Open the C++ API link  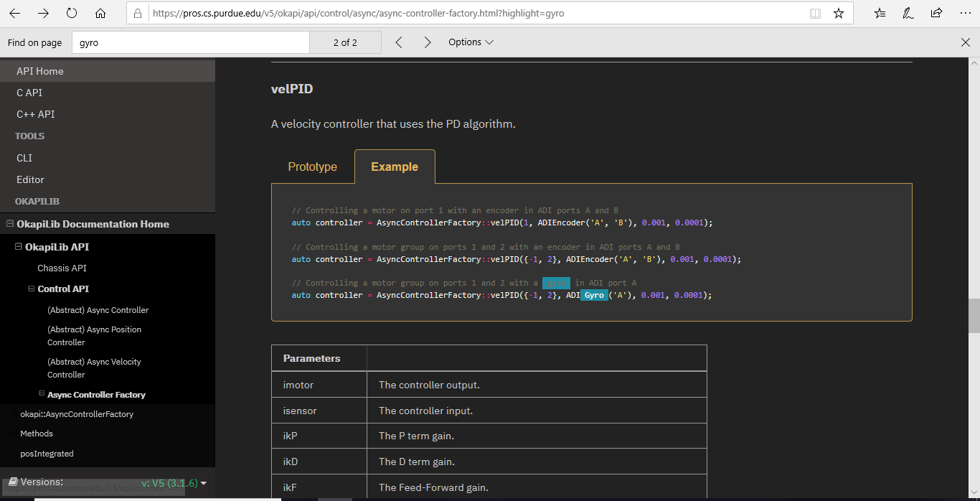coord(36,114)
